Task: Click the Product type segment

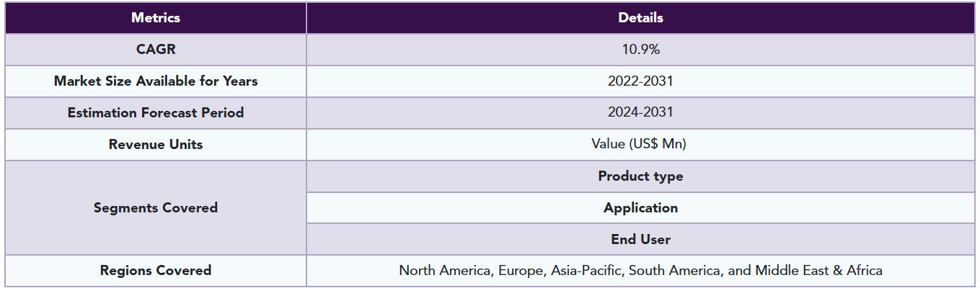Action: (x=640, y=176)
